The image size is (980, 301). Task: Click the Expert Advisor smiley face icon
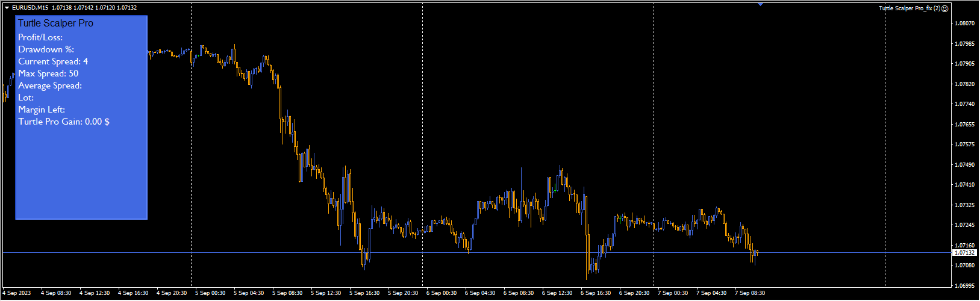tap(945, 8)
